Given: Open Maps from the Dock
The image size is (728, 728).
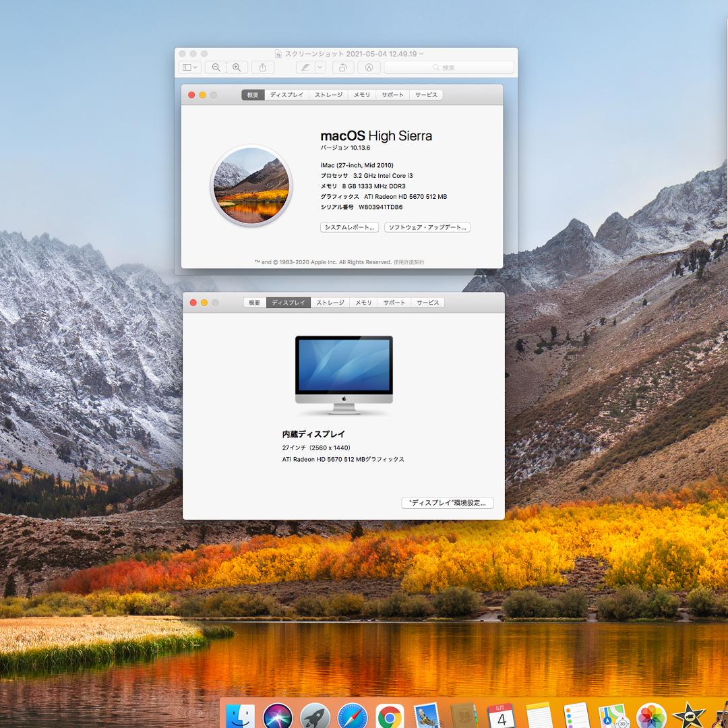Looking at the screenshot, I should 613,717.
